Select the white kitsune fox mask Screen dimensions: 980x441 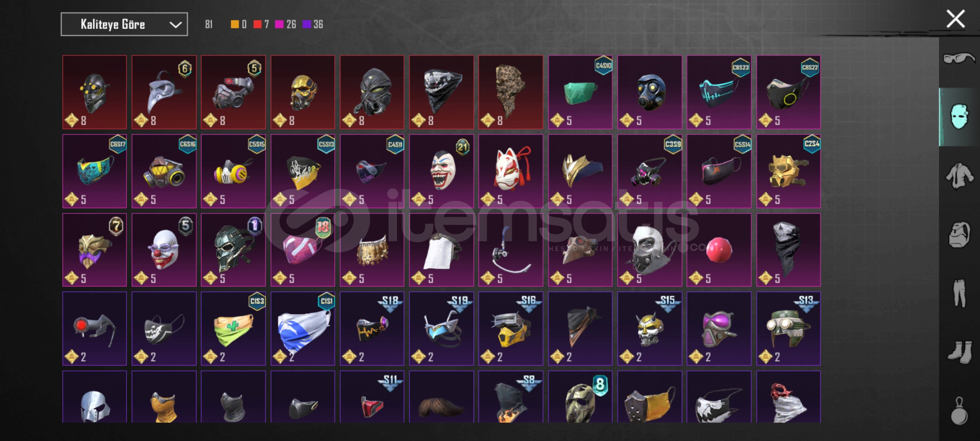click(511, 171)
